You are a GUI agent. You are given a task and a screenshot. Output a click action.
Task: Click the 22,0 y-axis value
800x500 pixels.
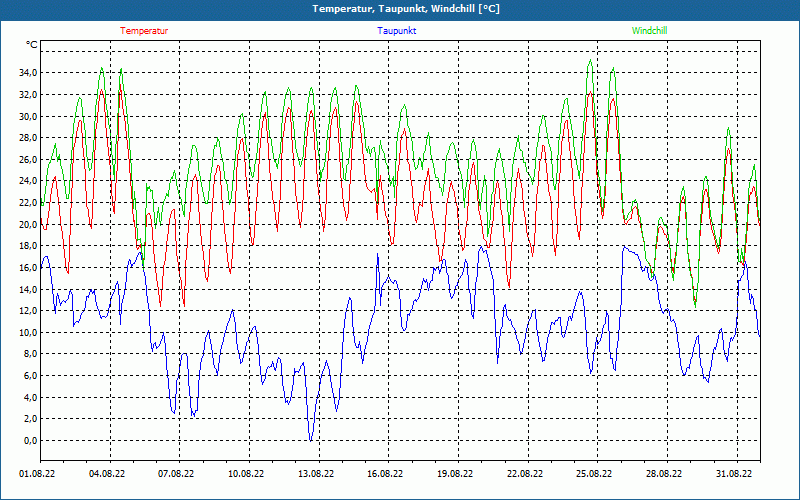pyautogui.click(x=28, y=203)
